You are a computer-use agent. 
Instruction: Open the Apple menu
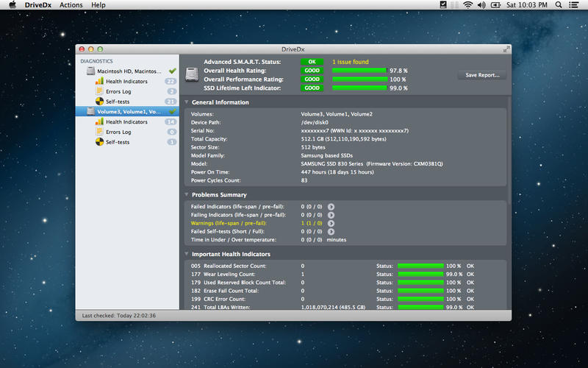tap(12, 5)
